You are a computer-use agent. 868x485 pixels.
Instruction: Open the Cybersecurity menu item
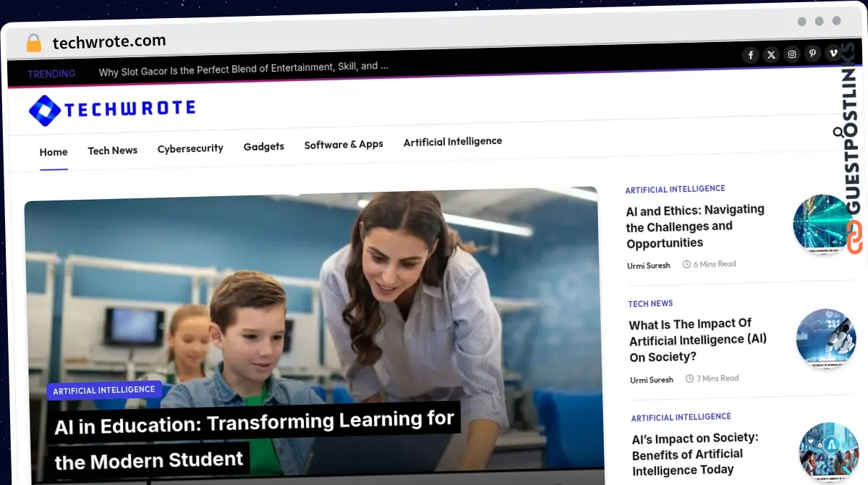pos(190,148)
